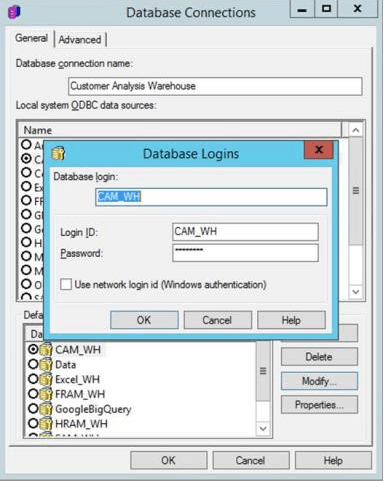Screen dimensions: 385x481
Task: Click the Excel_WH login database icon
Action: pos(46,379)
